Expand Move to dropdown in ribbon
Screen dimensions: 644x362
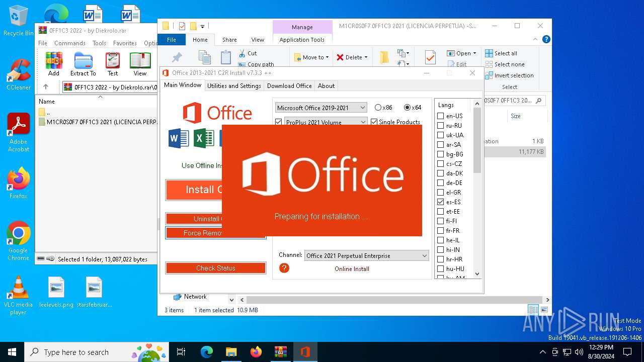click(x=327, y=57)
